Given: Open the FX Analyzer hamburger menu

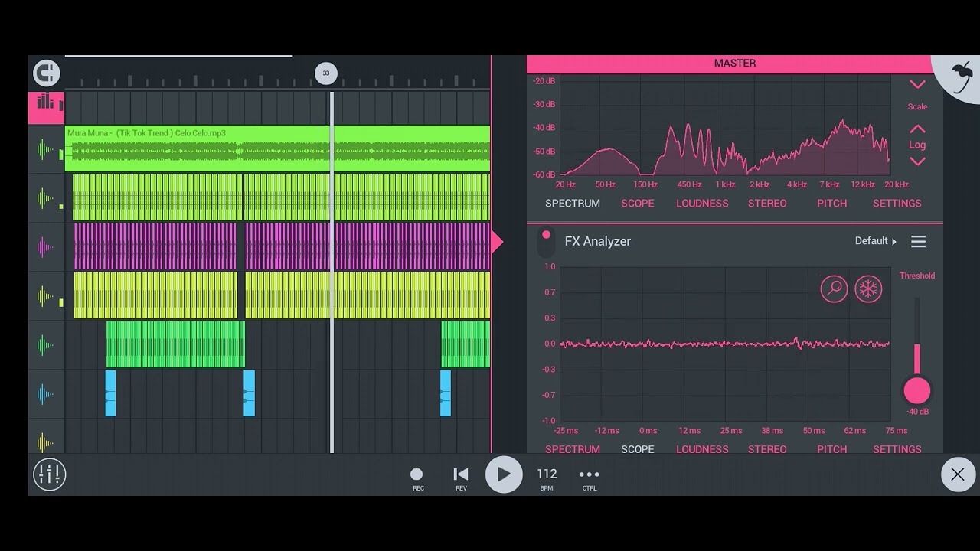Looking at the screenshot, I should point(918,242).
